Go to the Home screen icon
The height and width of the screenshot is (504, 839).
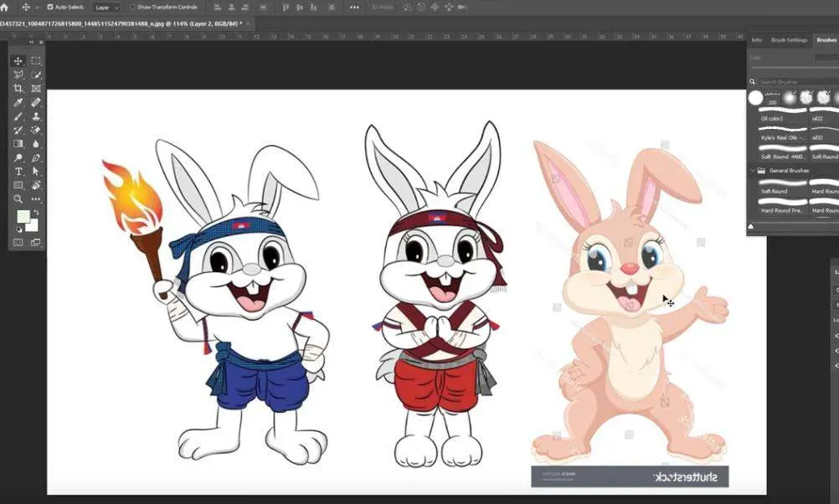pos(5,8)
